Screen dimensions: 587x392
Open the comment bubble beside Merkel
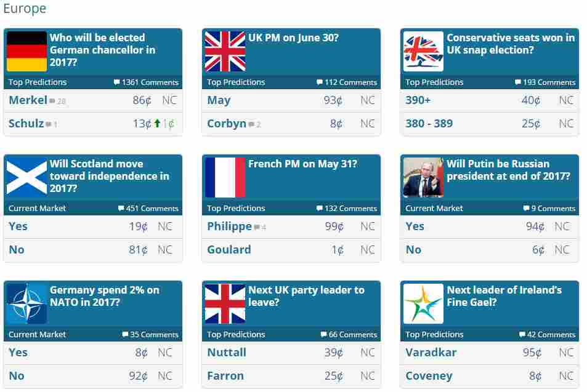[x=52, y=101]
